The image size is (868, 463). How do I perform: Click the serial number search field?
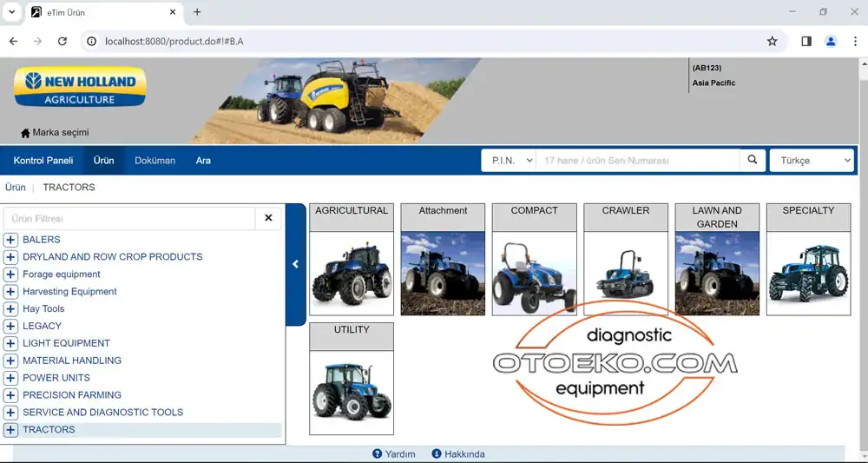636,161
